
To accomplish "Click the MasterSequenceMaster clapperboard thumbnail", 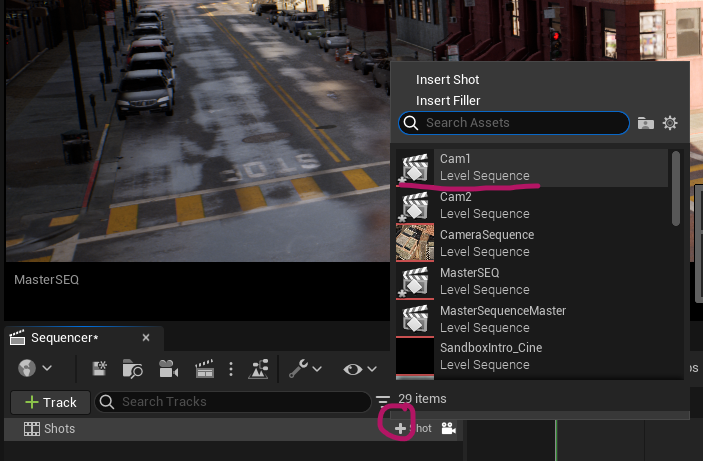I will pyautogui.click(x=415, y=319).
